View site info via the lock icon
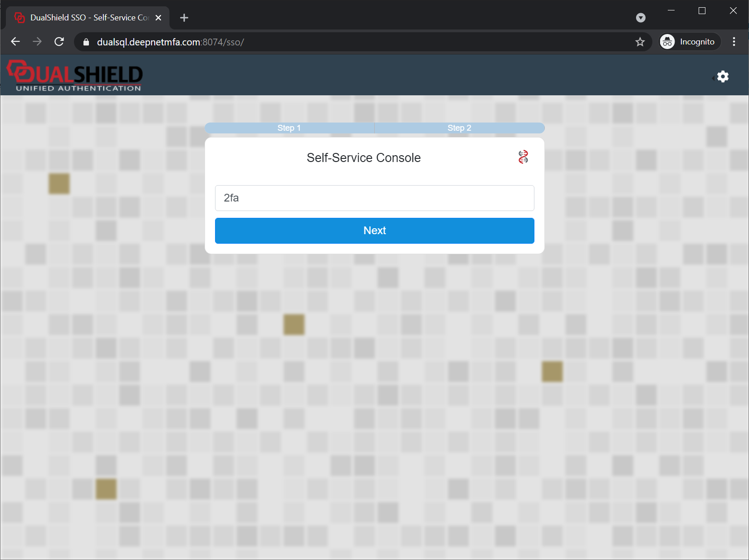The width and height of the screenshot is (749, 560). 86,42
